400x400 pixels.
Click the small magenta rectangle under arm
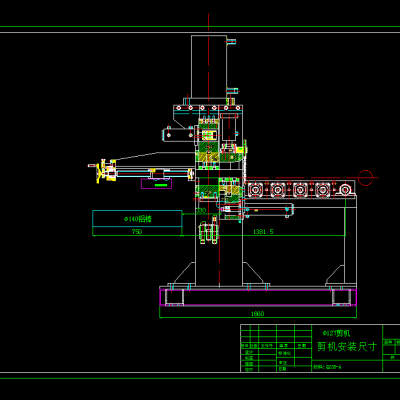[156, 184]
